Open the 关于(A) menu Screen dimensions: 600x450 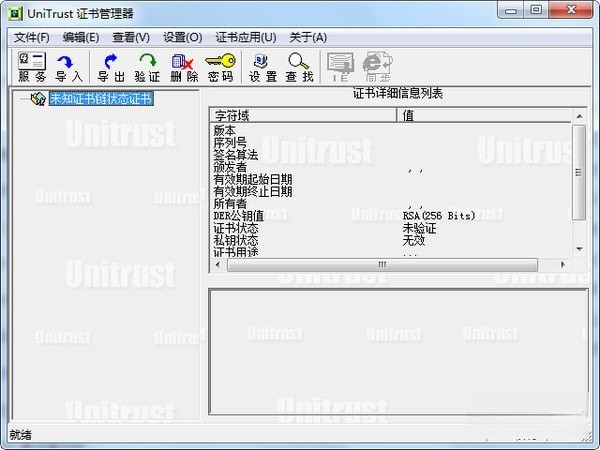pos(308,37)
